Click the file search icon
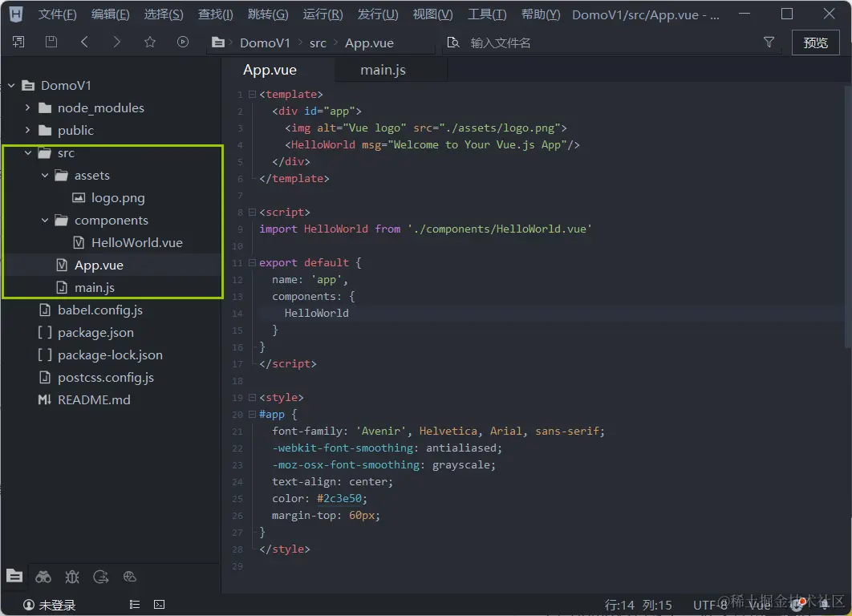This screenshot has width=852, height=616. coord(452,43)
